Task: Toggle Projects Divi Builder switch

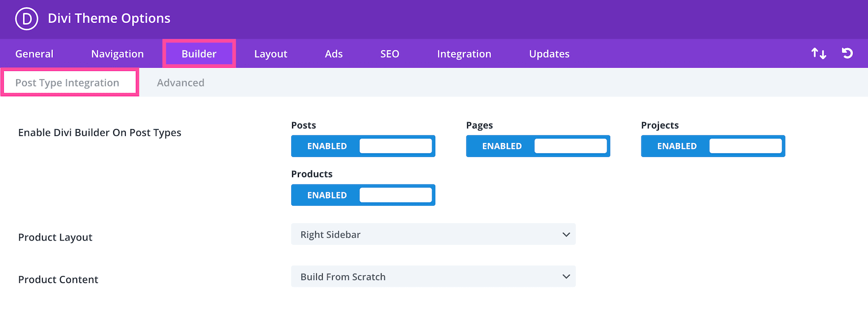Action: 713,146
